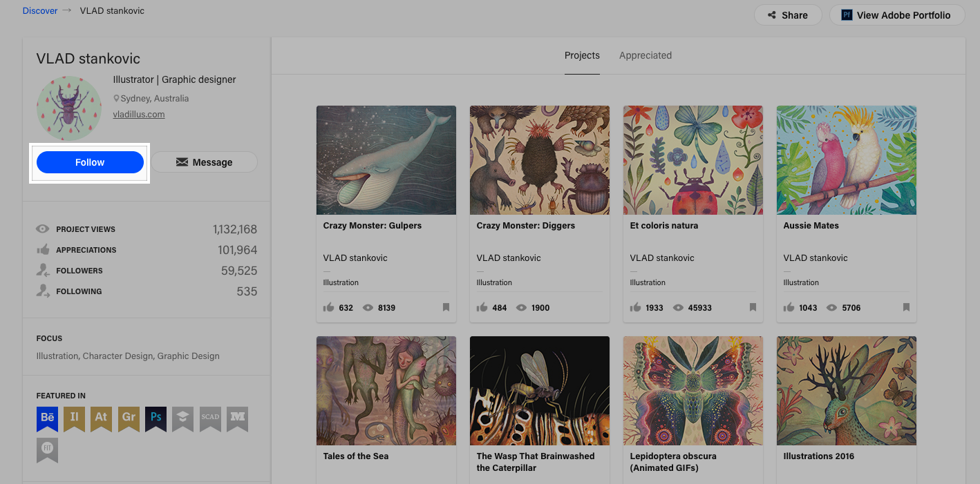
Task: Click the Behance featured badge
Action: pos(47,419)
